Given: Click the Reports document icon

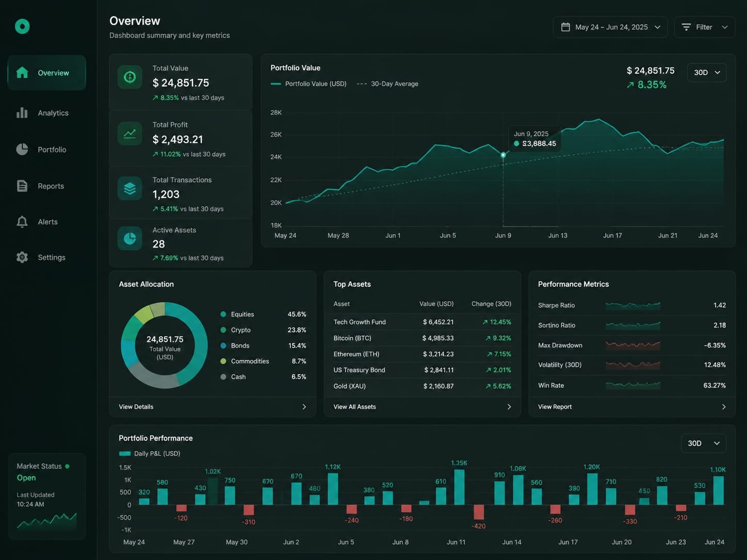Looking at the screenshot, I should [x=22, y=186].
